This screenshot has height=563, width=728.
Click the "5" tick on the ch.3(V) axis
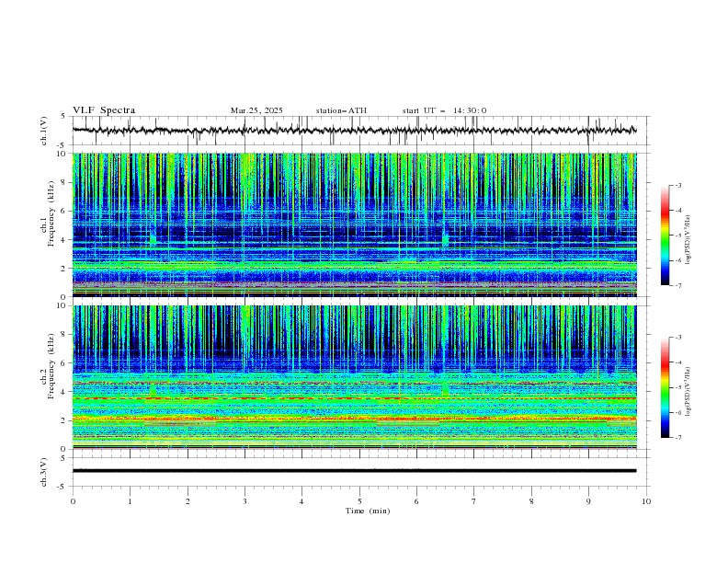point(63,458)
